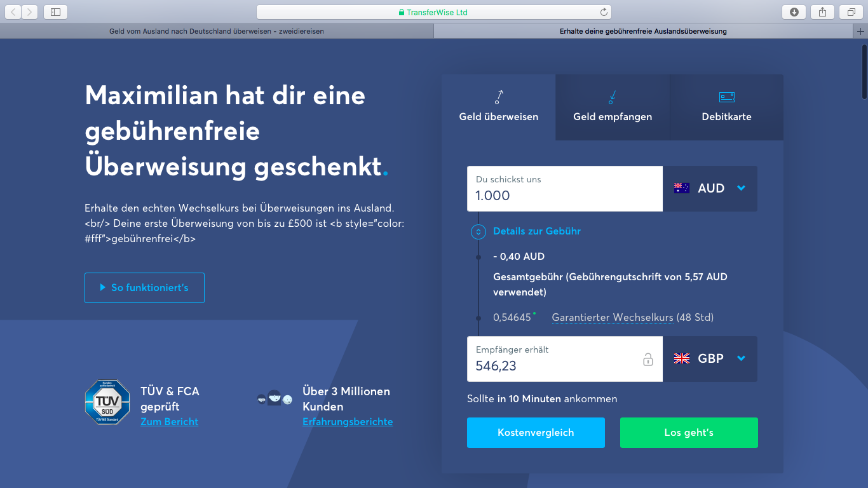Go forward using the Safari forward arrow
This screenshot has width=868, height=488.
tap(30, 12)
